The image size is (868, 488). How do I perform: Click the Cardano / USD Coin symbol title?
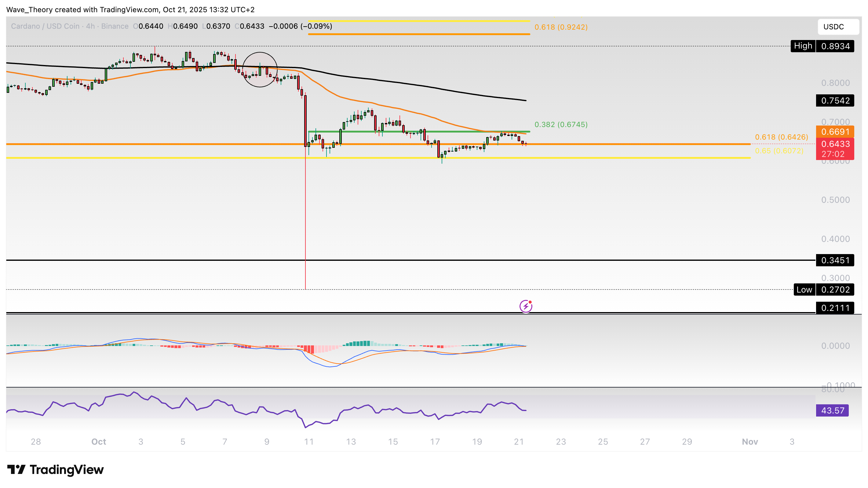(x=45, y=26)
